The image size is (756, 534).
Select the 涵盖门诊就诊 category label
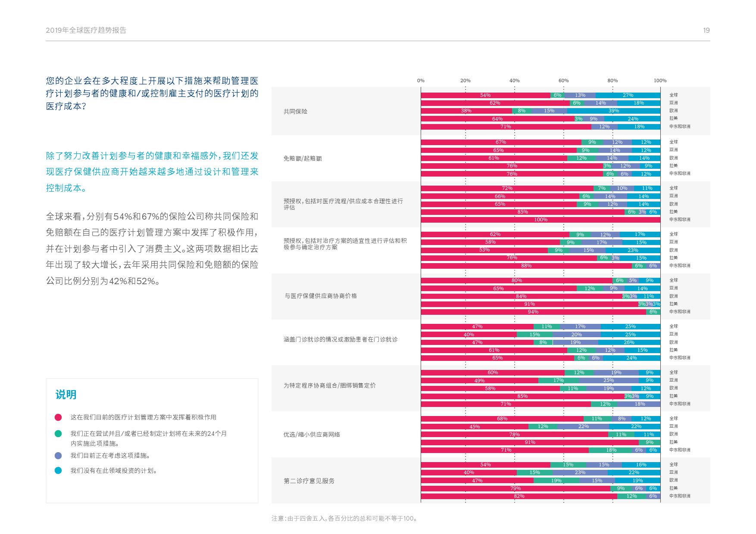[341, 339]
